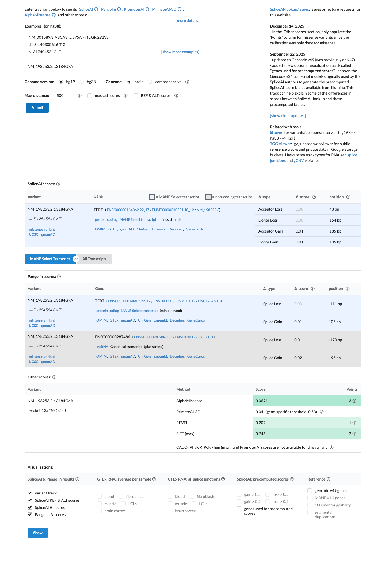This screenshot has width=389, height=588.
Task: Open NM_198253.3 link in SpliceAI row
Action: pyautogui.click(x=208, y=210)
